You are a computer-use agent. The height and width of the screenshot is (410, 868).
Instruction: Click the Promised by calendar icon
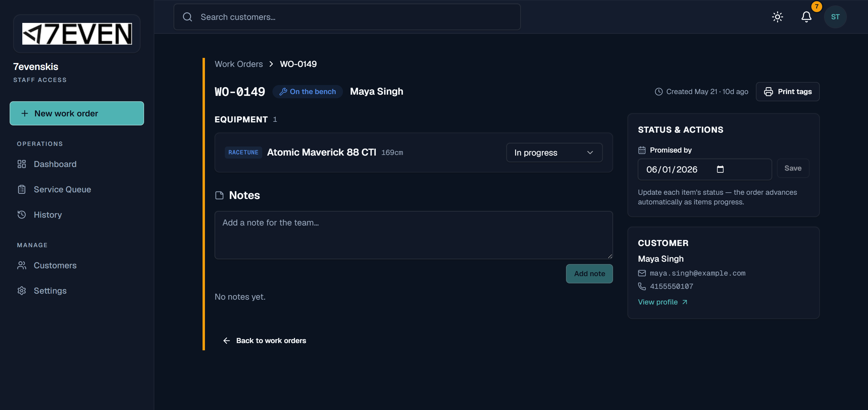[x=642, y=150]
